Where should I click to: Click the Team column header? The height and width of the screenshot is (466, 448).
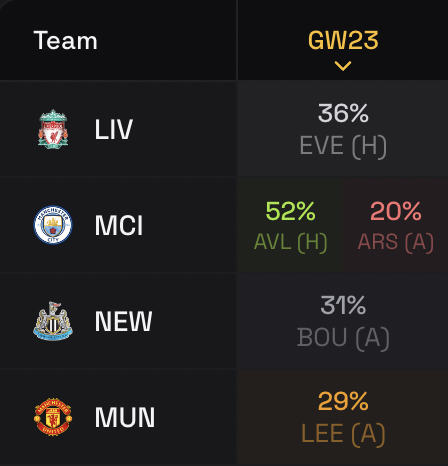tap(65, 40)
